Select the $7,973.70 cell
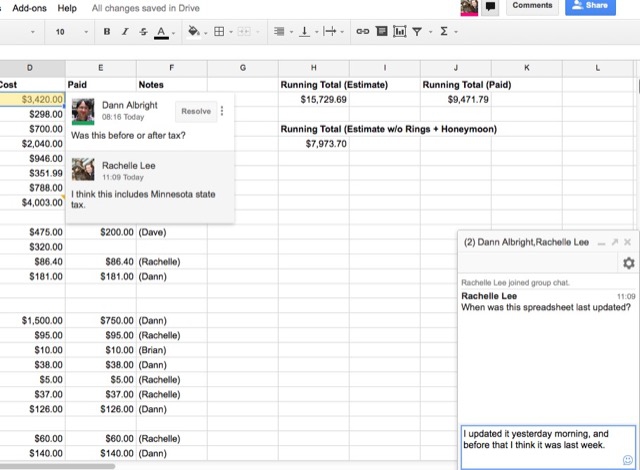Screen dimensions: 640x470 (x=313, y=144)
